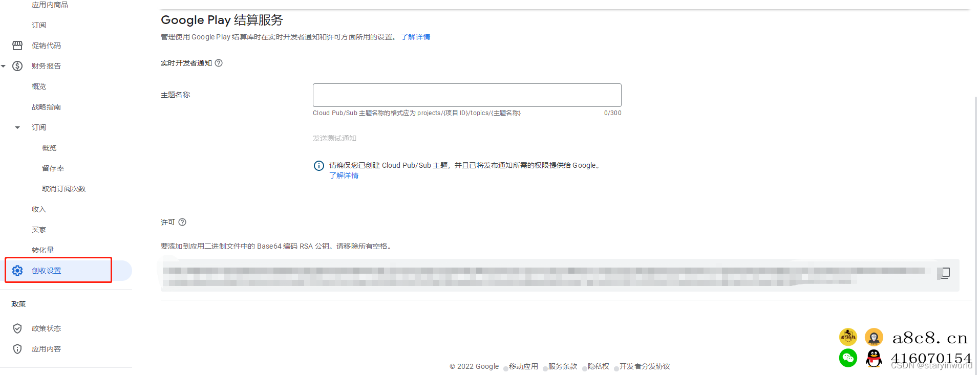Focus the 主题名称 input field
This screenshot has width=980, height=375.
click(467, 95)
